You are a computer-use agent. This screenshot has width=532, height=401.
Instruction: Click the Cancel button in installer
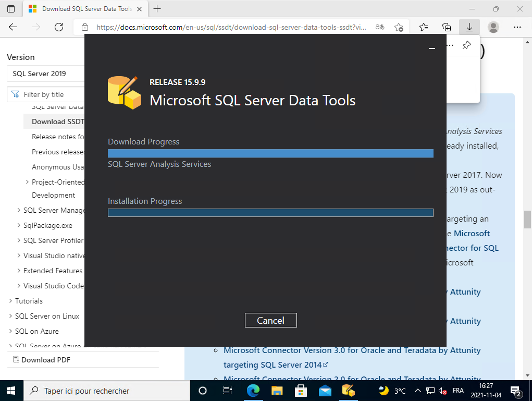(270, 320)
